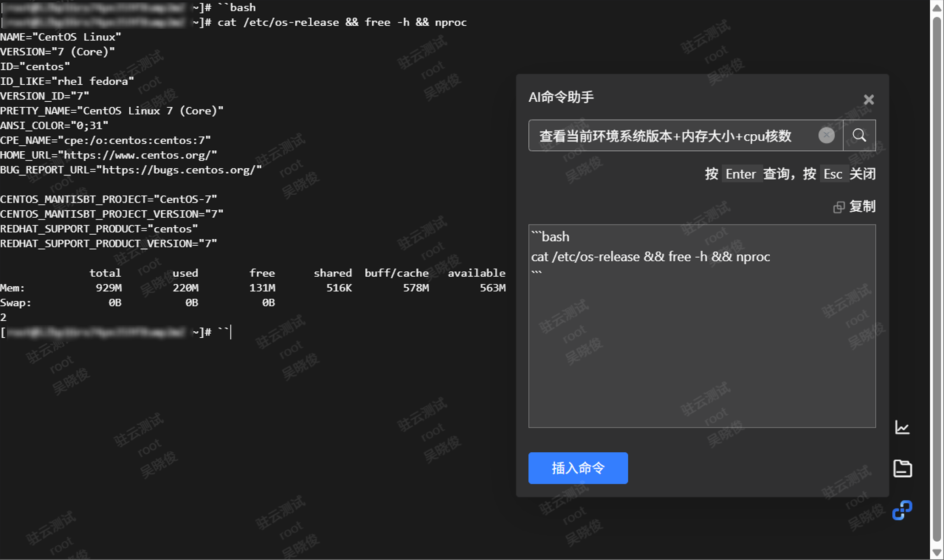This screenshot has width=944, height=560.
Task: Click the ```bash line in output box
Action: click(x=550, y=237)
